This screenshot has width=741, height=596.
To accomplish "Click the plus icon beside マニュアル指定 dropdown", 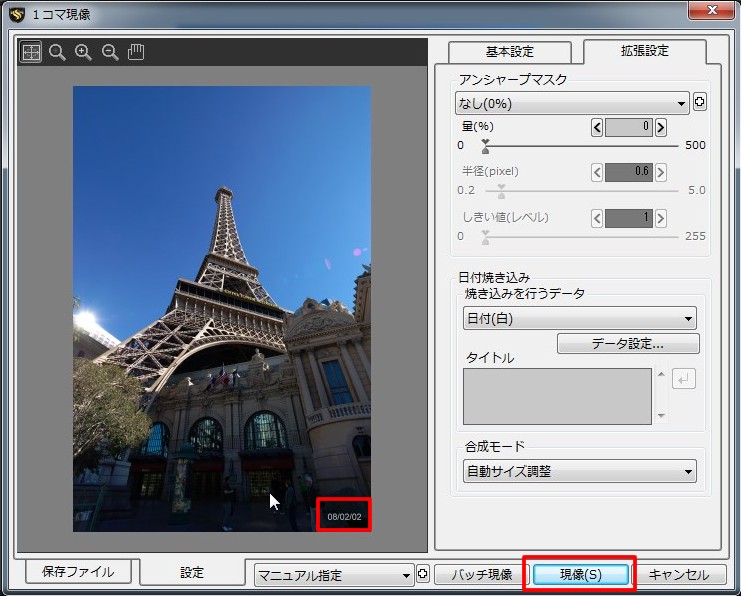I will [423, 574].
